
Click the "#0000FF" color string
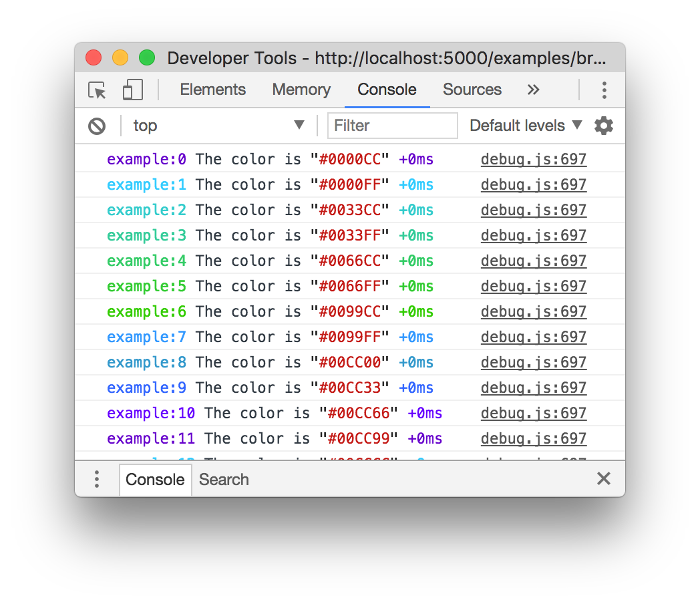[x=350, y=185]
